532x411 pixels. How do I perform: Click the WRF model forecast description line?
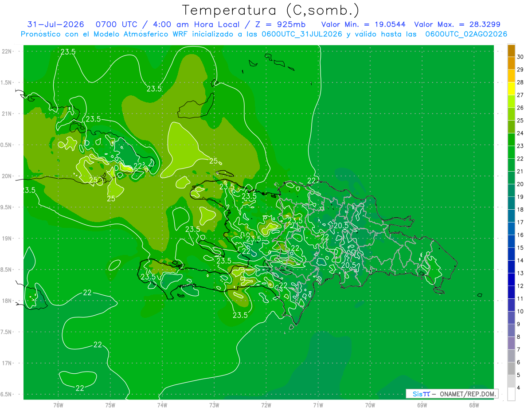tap(264, 34)
